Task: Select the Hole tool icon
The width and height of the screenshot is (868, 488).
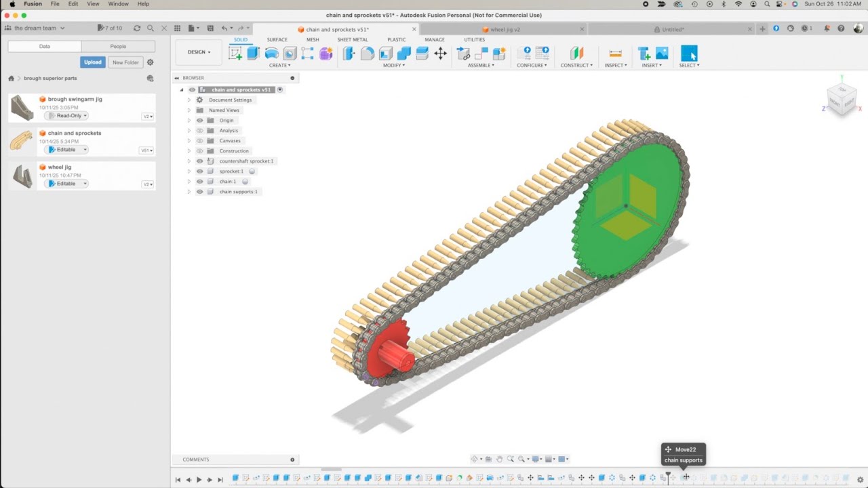Action: [x=290, y=54]
